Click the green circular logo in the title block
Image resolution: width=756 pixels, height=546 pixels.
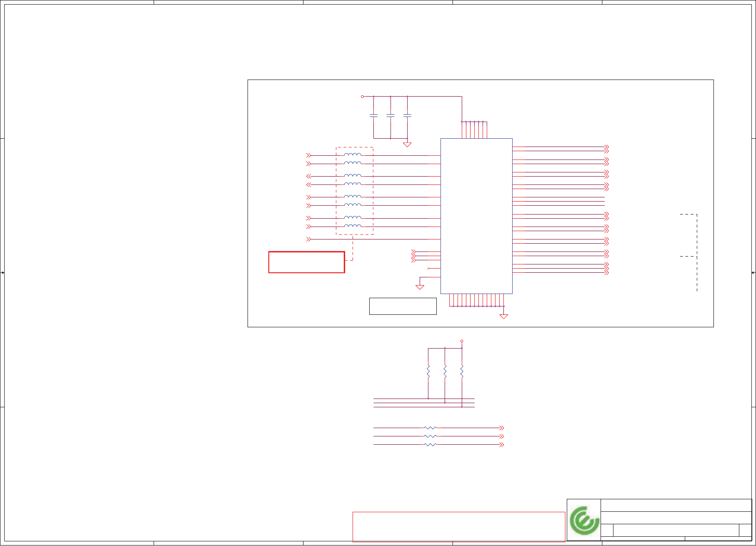tap(584, 521)
